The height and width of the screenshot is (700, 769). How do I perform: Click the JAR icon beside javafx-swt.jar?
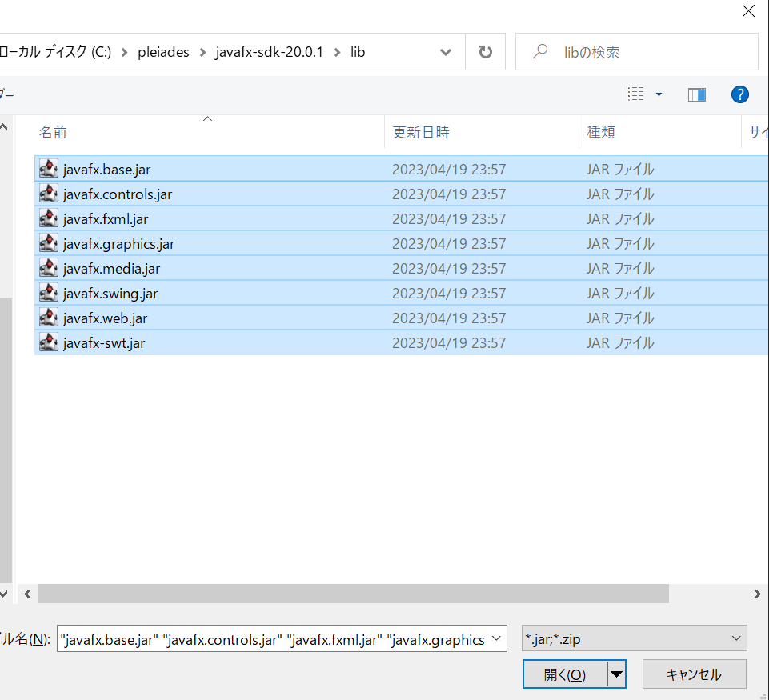tap(48, 342)
